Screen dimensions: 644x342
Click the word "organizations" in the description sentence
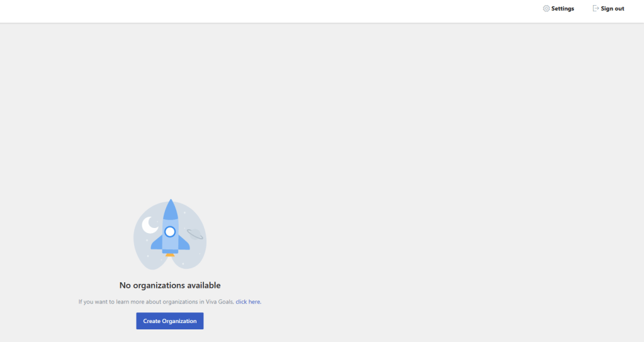[181, 302]
